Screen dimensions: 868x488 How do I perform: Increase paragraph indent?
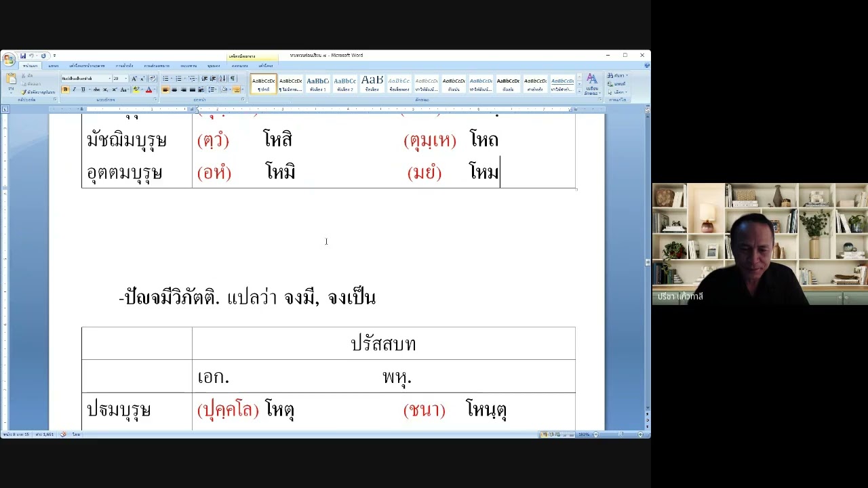(213, 79)
